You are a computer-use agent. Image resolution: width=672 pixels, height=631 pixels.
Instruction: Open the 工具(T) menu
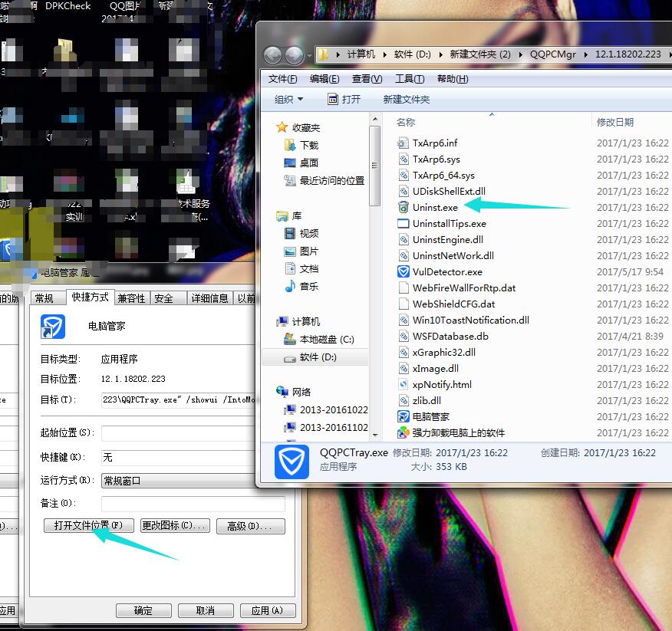click(x=410, y=79)
